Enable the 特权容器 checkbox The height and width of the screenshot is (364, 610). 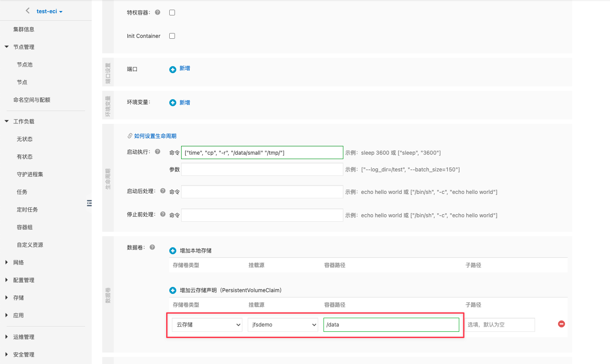(x=172, y=13)
